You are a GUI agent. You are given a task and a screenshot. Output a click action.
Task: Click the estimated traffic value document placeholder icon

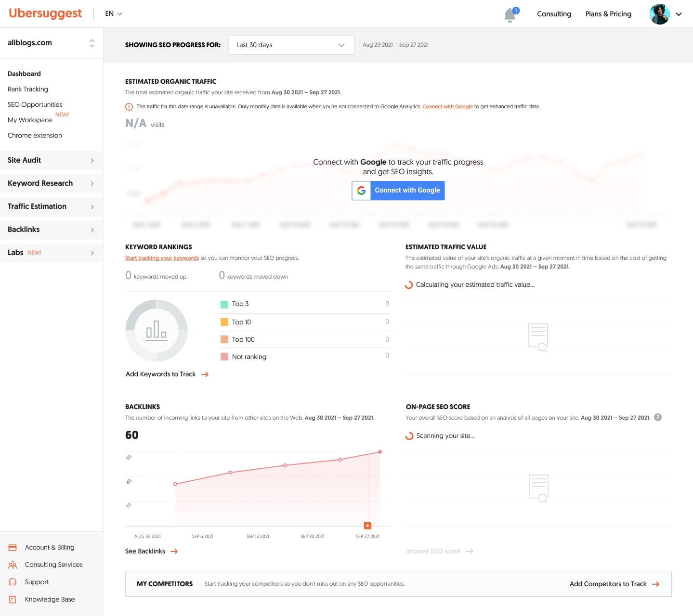pyautogui.click(x=538, y=337)
